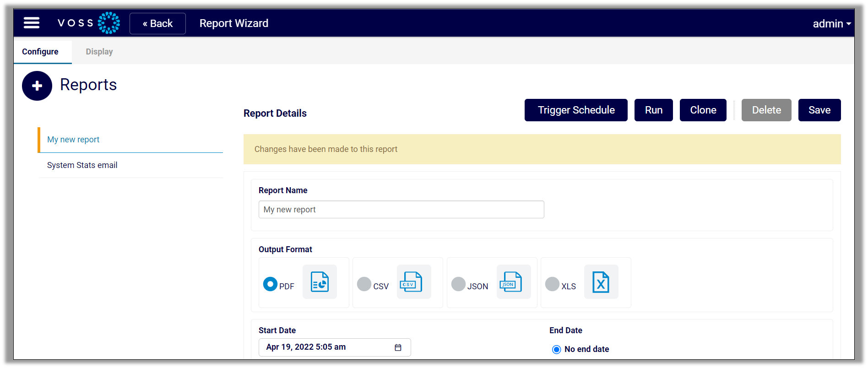The width and height of the screenshot is (868, 368).
Task: Click the VOSS logo
Action: pos(89,23)
